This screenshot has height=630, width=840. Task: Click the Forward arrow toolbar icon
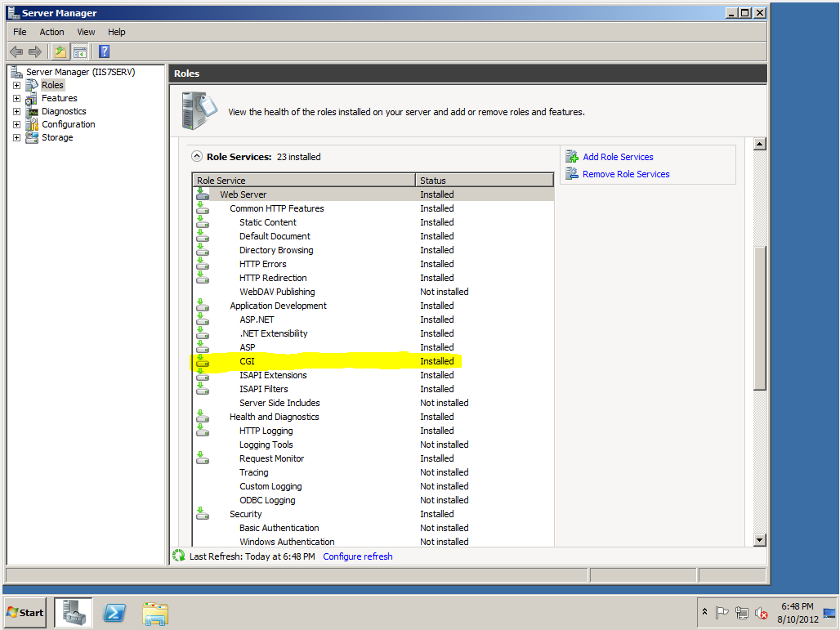[35, 52]
